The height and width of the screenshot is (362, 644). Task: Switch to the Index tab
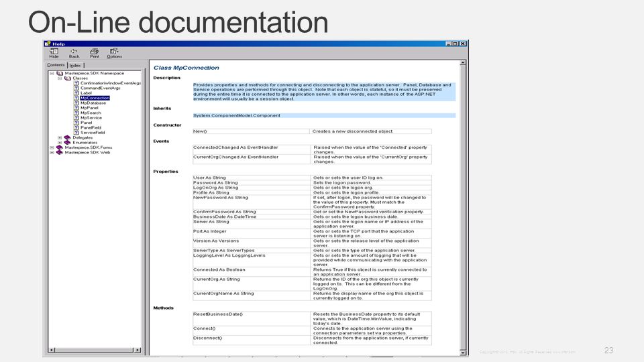coord(75,65)
